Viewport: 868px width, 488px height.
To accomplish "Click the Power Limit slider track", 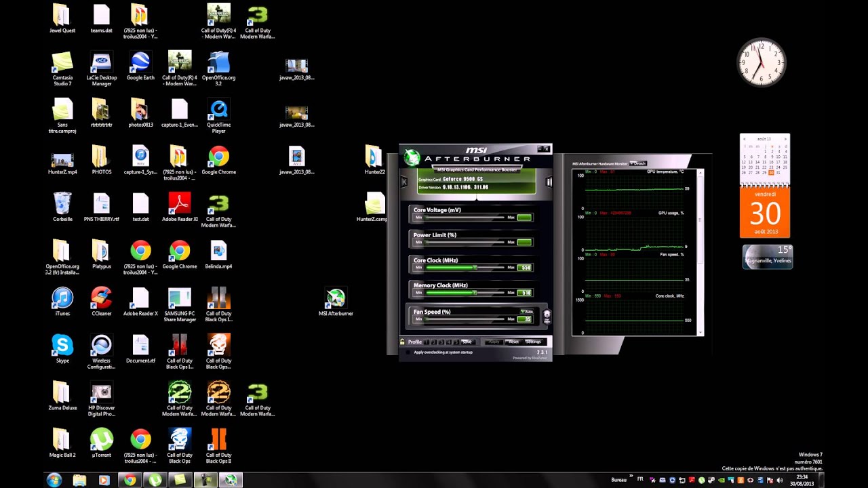I will (x=465, y=243).
